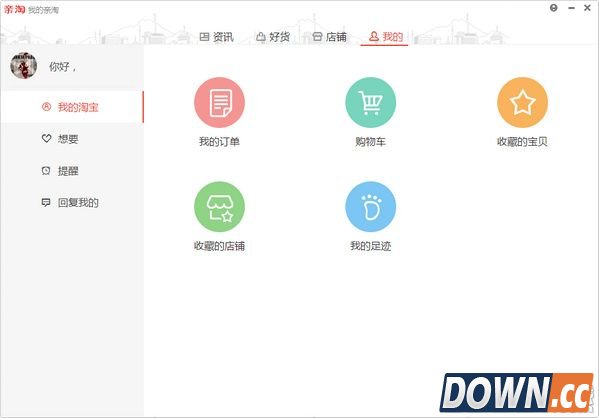Open the feedback face icon in title bar
Image resolution: width=599 pixels, height=418 pixels.
pos(554,8)
